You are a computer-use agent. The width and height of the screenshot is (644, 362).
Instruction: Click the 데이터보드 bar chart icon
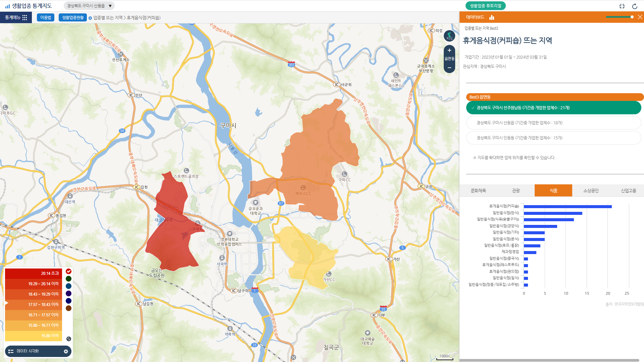492,17
